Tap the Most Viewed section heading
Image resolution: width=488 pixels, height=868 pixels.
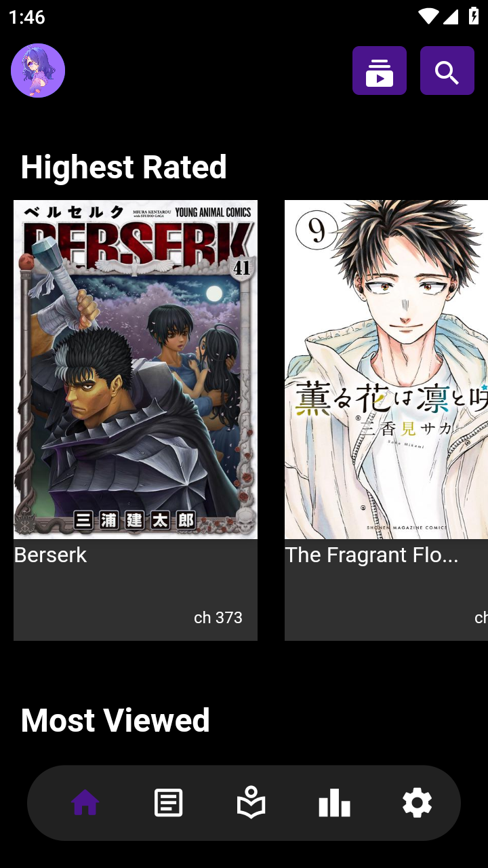[x=115, y=720]
